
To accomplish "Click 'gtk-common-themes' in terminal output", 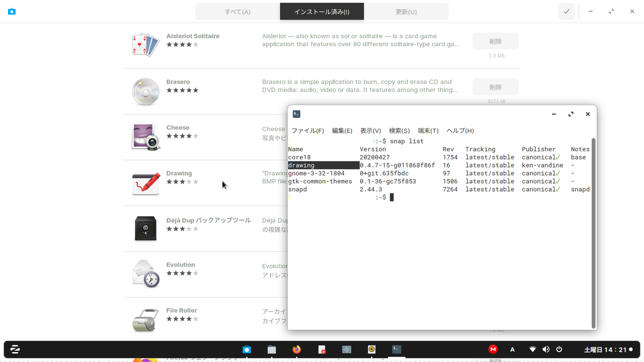I will pyautogui.click(x=320, y=182).
